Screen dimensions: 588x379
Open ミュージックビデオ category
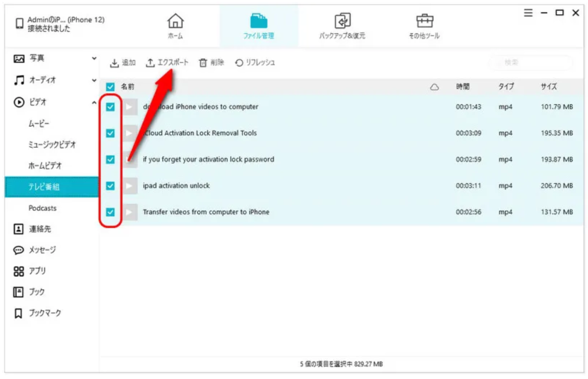(x=51, y=145)
